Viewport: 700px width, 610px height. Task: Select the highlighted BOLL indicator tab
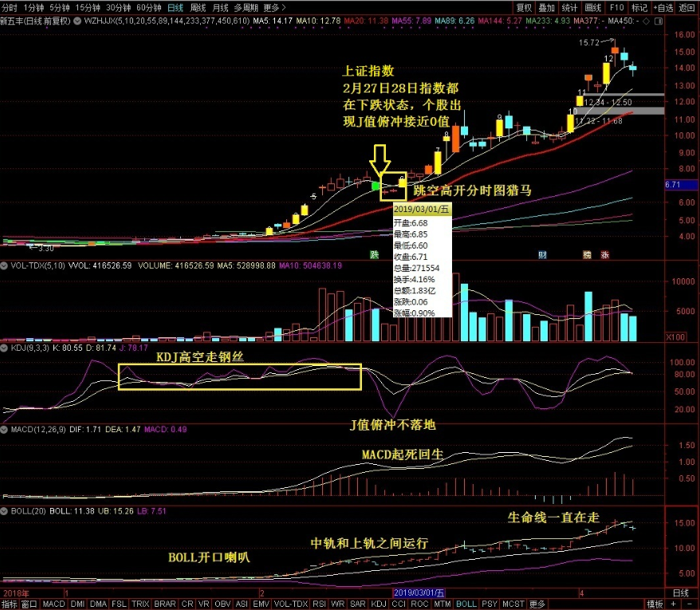(x=466, y=604)
